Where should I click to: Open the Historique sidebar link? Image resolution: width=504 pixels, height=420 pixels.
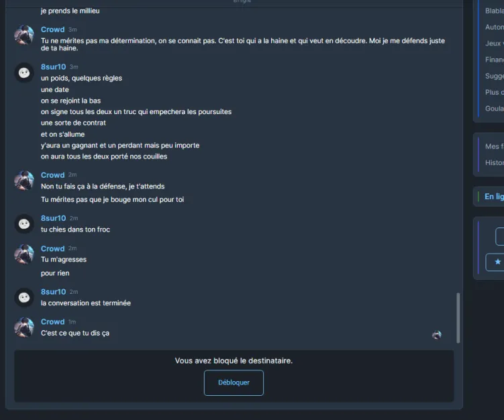pyautogui.click(x=495, y=163)
